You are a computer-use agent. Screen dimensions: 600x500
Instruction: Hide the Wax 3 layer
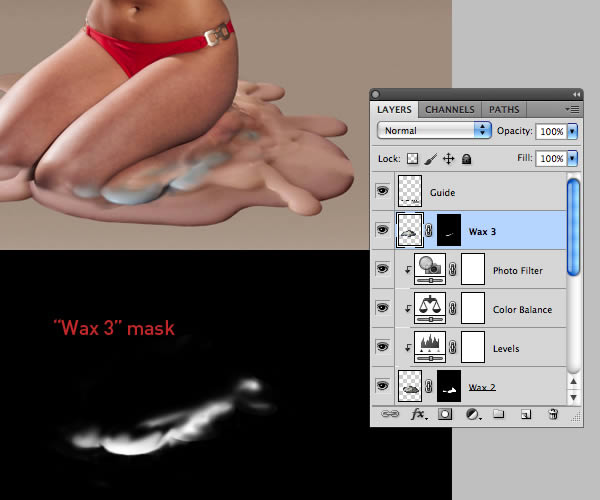382,229
